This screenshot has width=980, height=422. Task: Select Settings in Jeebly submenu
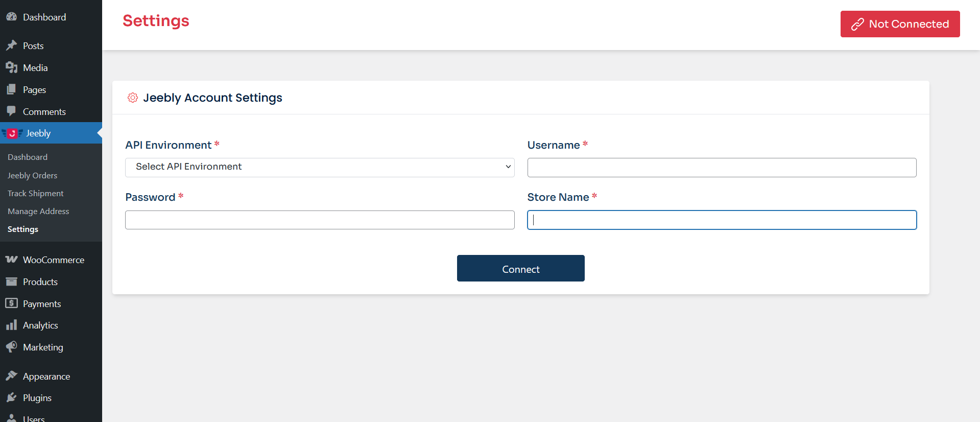(23, 229)
